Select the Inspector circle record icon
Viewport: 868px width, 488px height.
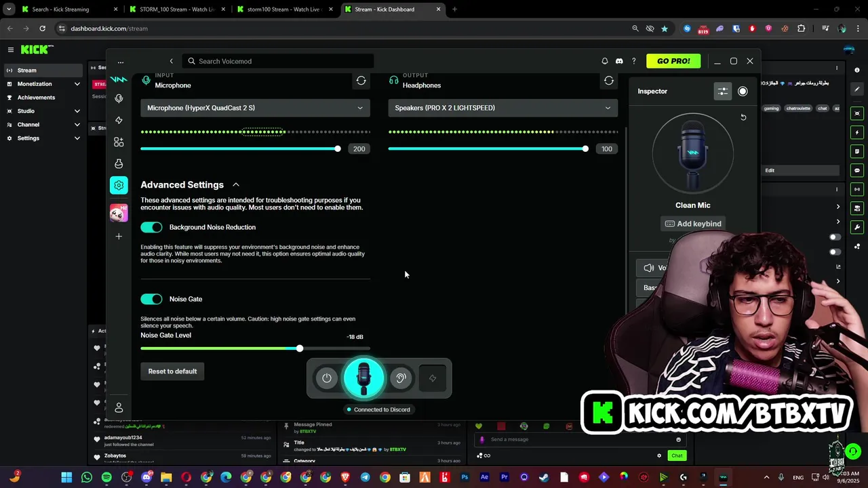tap(743, 91)
